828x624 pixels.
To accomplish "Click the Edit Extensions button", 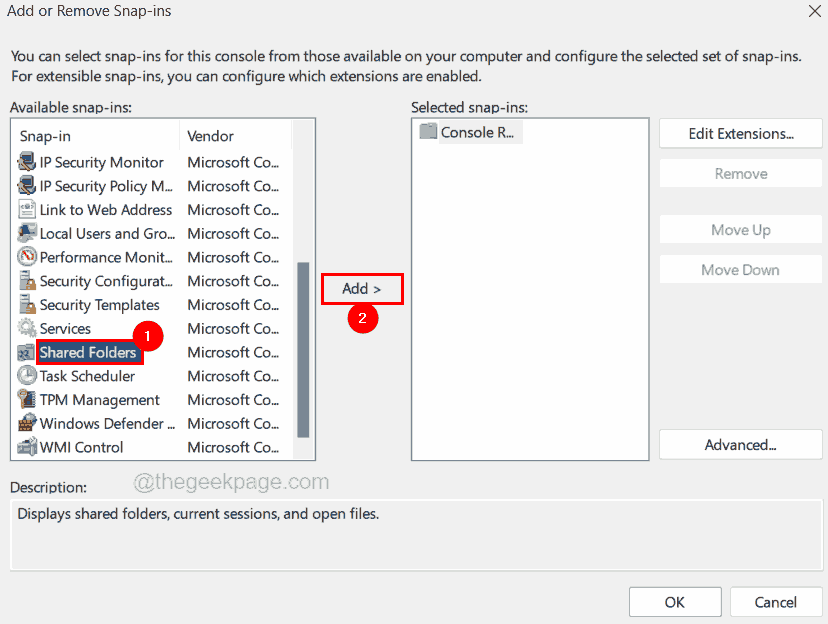I will click(740, 133).
